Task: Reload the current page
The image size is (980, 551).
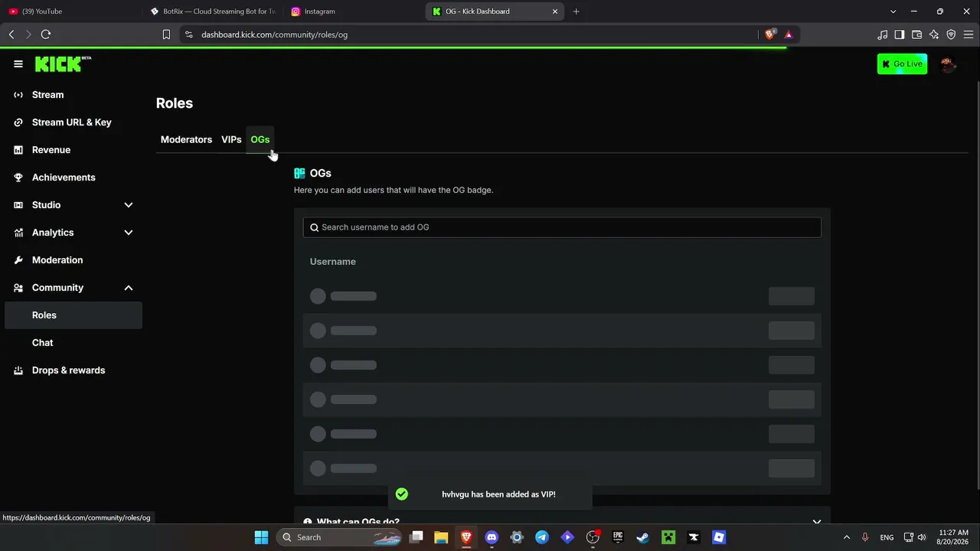Action: point(46,34)
